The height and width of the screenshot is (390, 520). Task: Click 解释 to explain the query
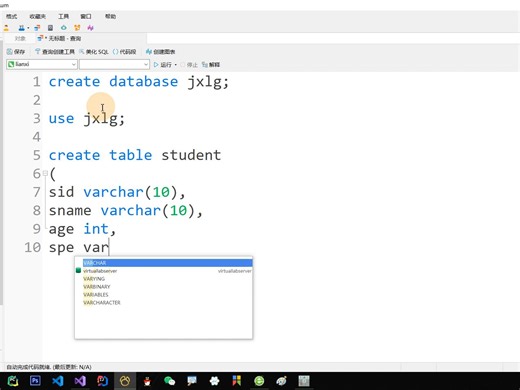point(211,65)
